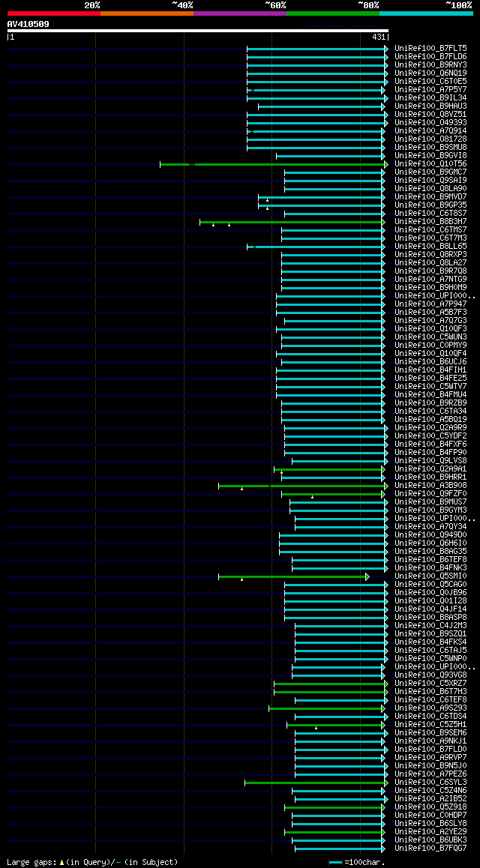Click the yellow gap marker on Q5SMI0 row
The height and width of the screenshot is (868, 480).
pos(242,579)
